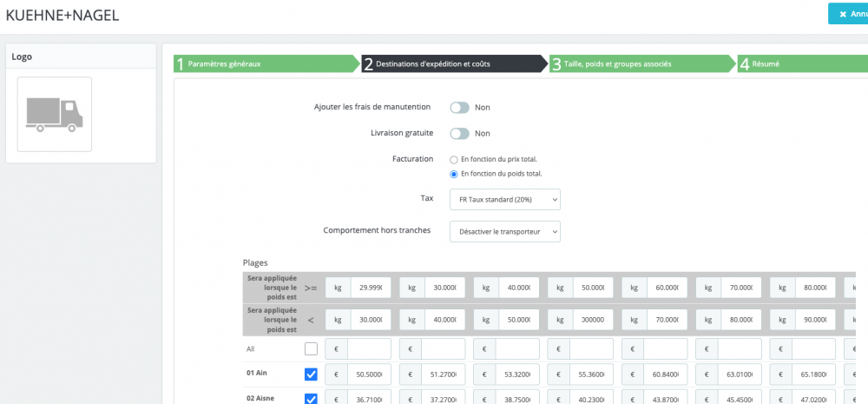Open Comportement hors tranches dropdown
The width and height of the screenshot is (868, 404).
(505, 232)
